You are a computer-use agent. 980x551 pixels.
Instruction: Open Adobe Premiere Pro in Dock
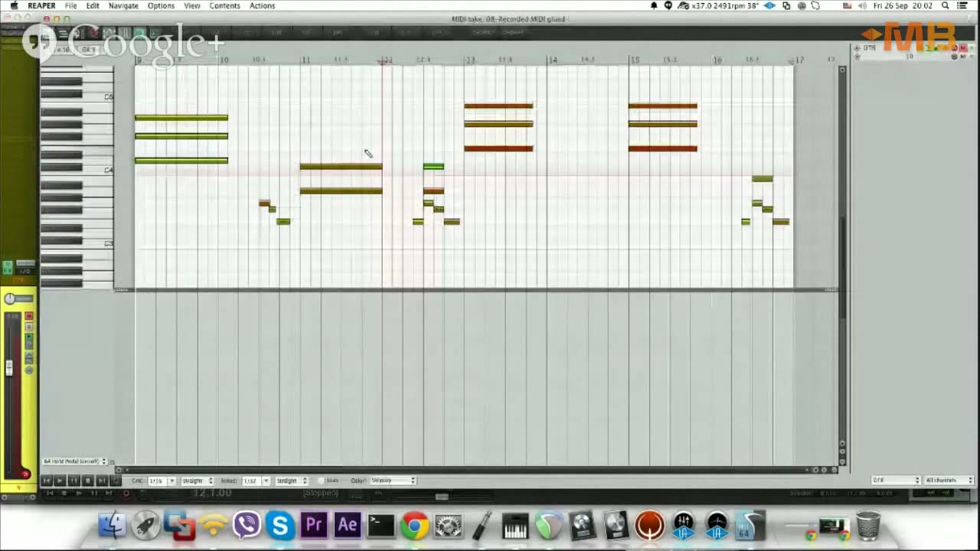(x=314, y=526)
